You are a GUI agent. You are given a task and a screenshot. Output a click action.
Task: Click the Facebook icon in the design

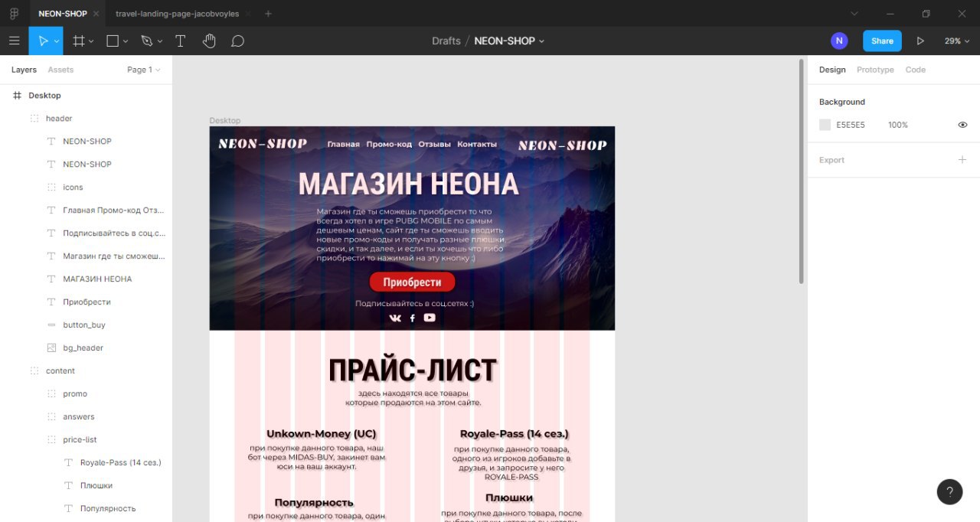point(412,318)
